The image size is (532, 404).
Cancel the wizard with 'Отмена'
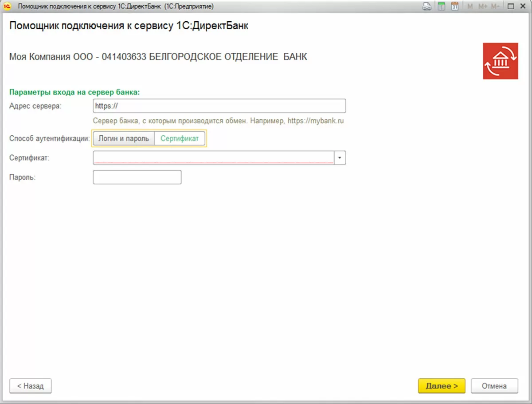pos(494,386)
